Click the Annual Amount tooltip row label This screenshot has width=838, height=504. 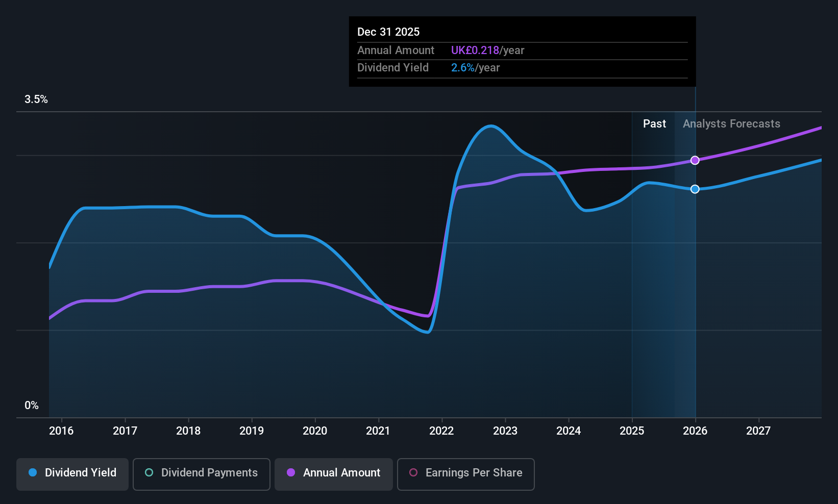[x=396, y=51]
